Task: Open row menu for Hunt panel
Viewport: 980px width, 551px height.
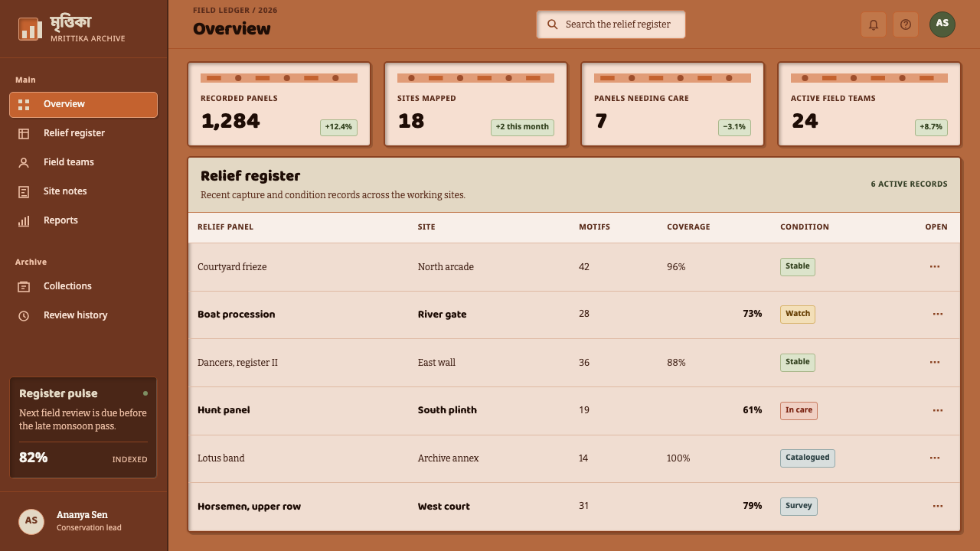Action: pos(938,410)
